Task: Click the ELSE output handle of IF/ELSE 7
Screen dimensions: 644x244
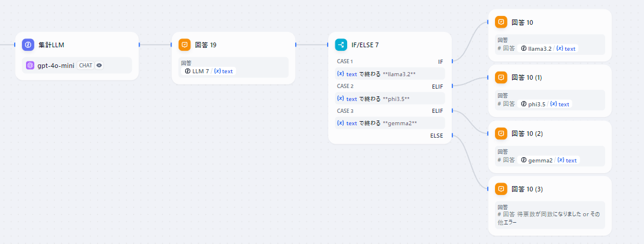Action: tap(452, 135)
